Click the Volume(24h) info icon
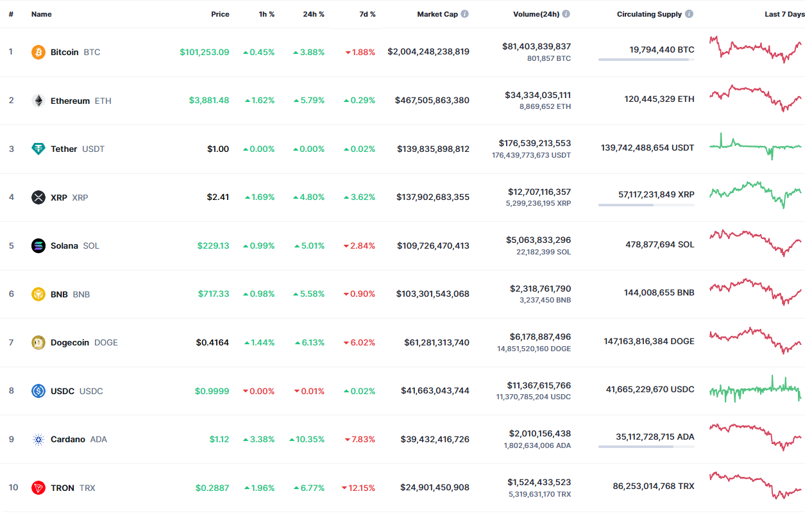 [x=566, y=14]
